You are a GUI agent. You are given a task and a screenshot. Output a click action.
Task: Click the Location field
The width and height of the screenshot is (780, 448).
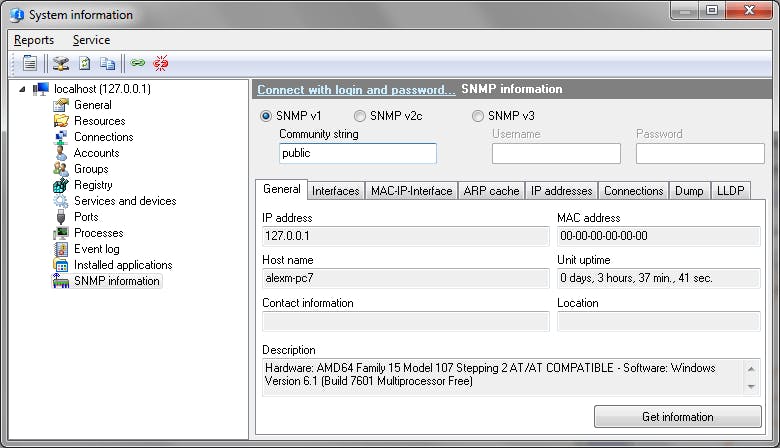659,321
